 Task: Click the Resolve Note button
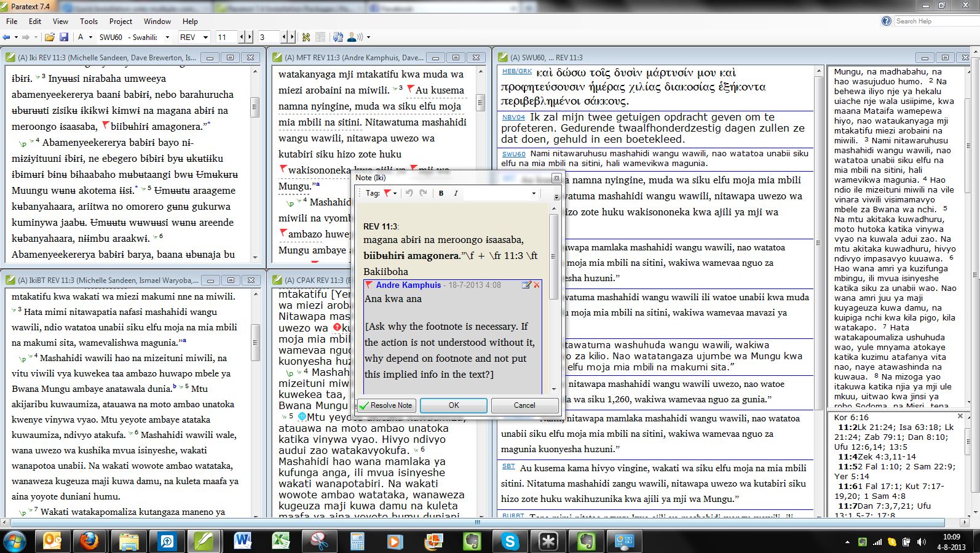point(387,405)
